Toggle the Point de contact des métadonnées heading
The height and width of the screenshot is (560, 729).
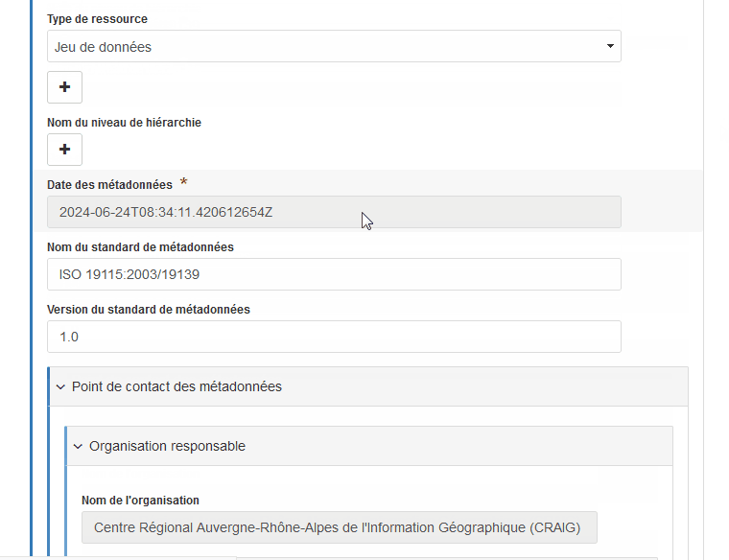[x=176, y=387]
